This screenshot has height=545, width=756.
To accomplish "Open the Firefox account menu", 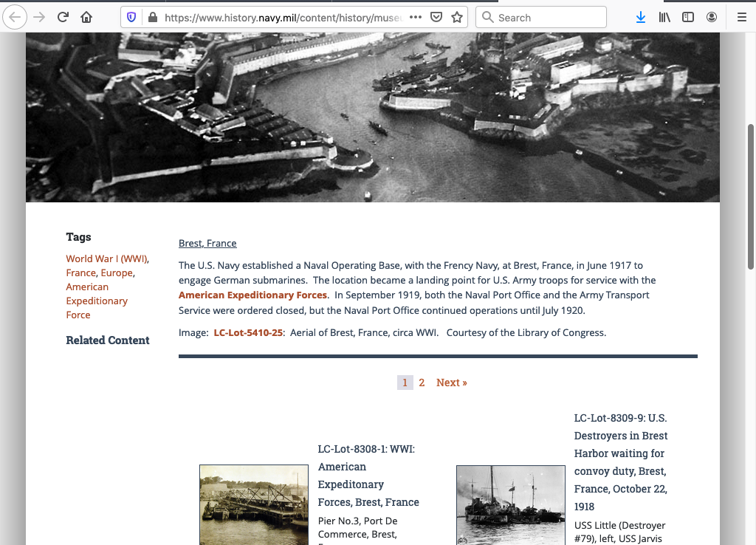I will (712, 17).
